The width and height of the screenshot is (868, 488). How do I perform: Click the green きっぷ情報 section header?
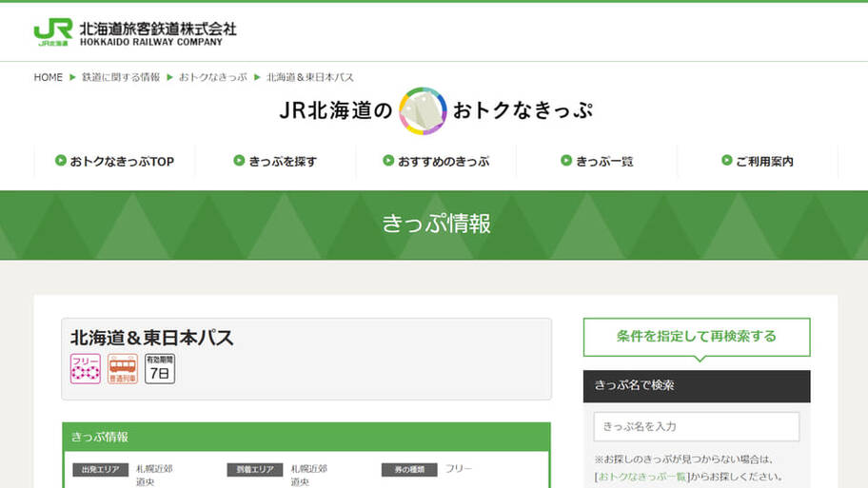[x=306, y=437]
